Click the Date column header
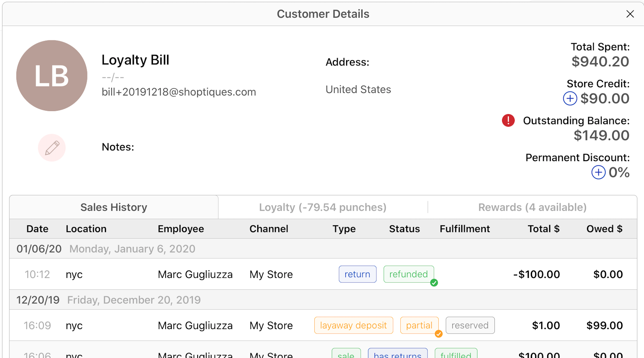Screen dimensions: 644x358 (x=37, y=229)
